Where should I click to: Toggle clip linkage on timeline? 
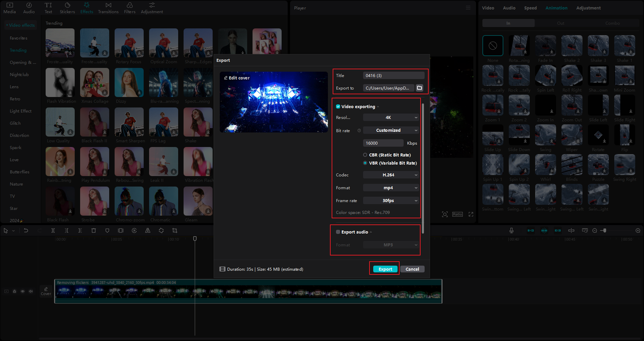coord(557,230)
